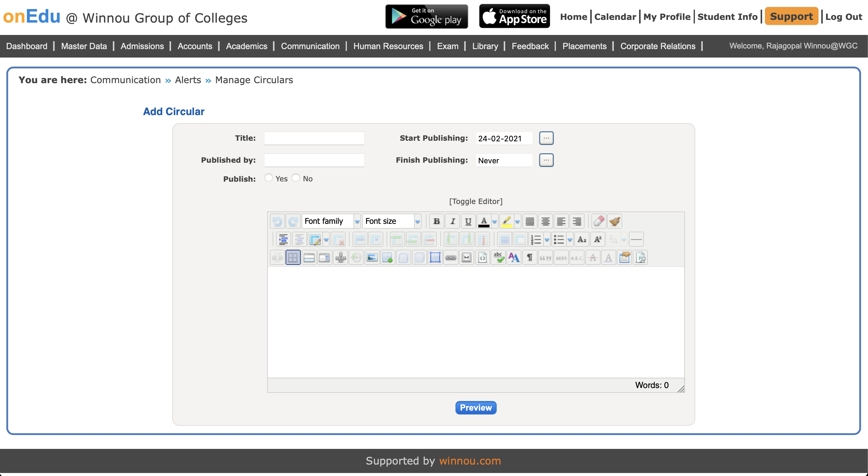This screenshot has height=476, width=868.
Task: Select Yes for Publish
Action: coord(268,178)
